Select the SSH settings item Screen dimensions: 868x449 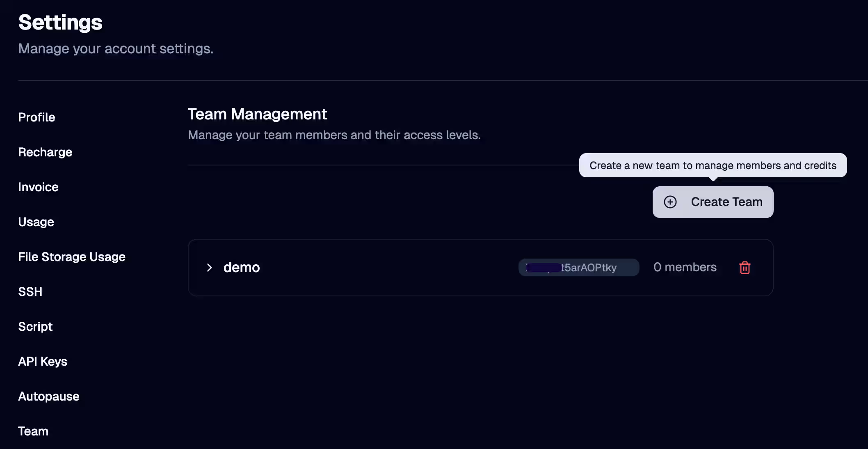coord(30,292)
